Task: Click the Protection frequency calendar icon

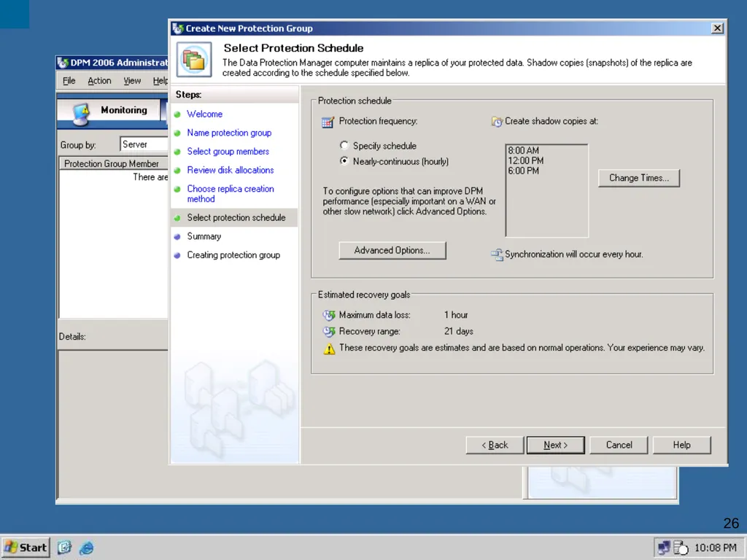Action: click(x=328, y=122)
